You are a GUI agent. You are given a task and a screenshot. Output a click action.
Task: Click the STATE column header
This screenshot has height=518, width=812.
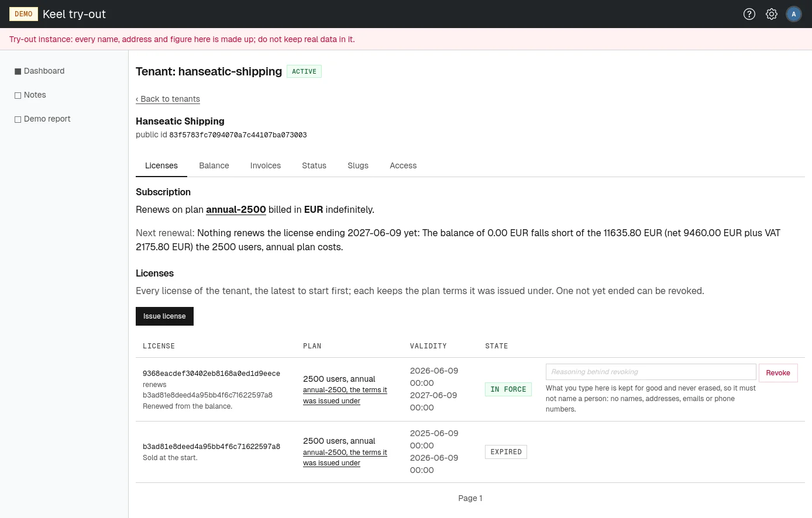point(497,346)
